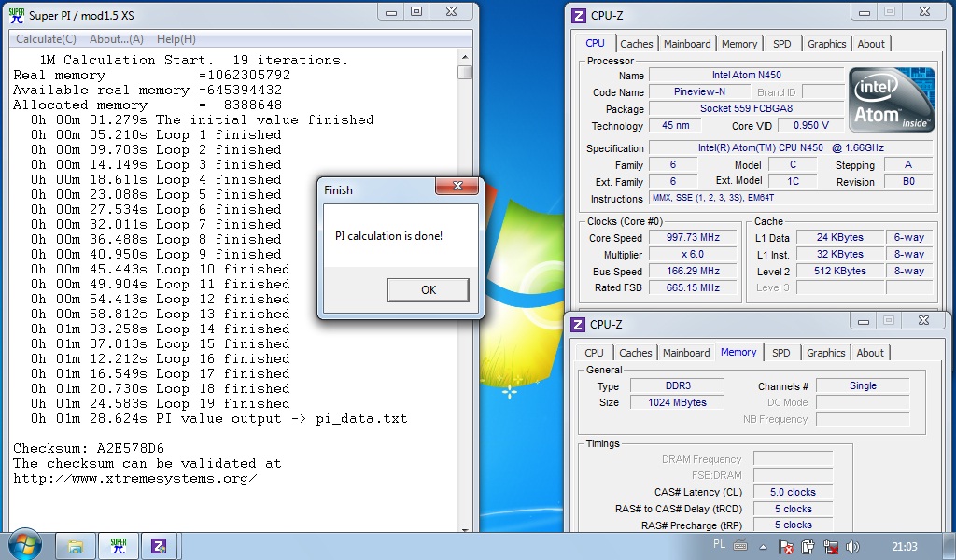Click the '5.0 clocks' CAS# Latency value
The image size is (956, 560).
pos(793,492)
